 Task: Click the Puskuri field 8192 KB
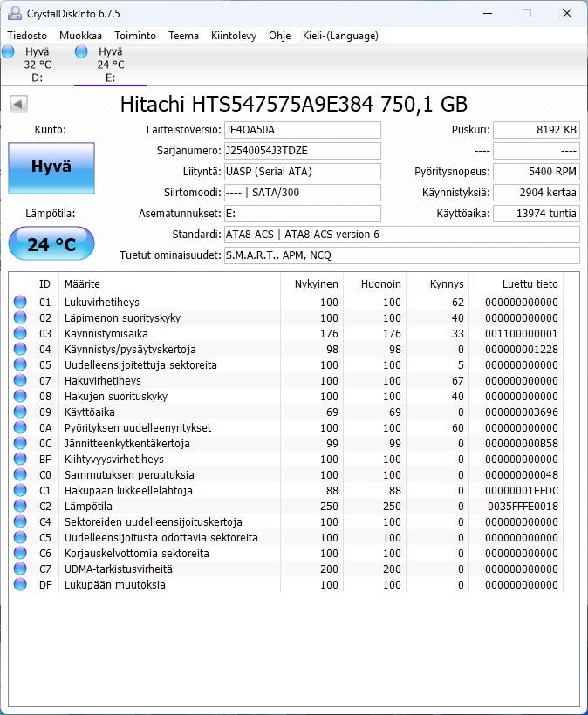[537, 130]
